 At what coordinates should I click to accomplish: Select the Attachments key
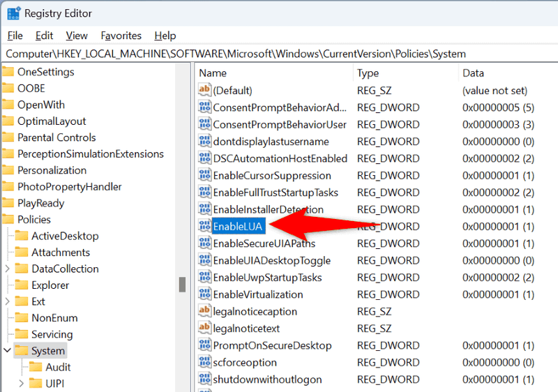(x=61, y=252)
